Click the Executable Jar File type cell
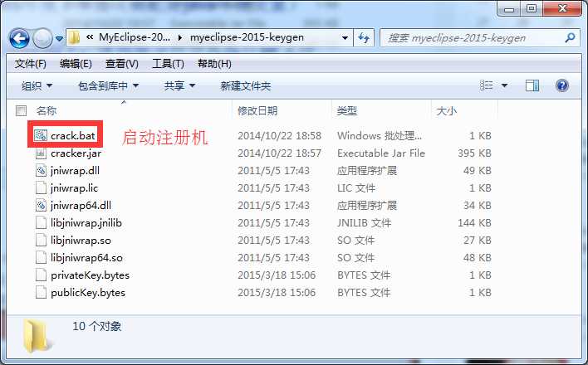This screenshot has height=365, width=588. pos(381,153)
